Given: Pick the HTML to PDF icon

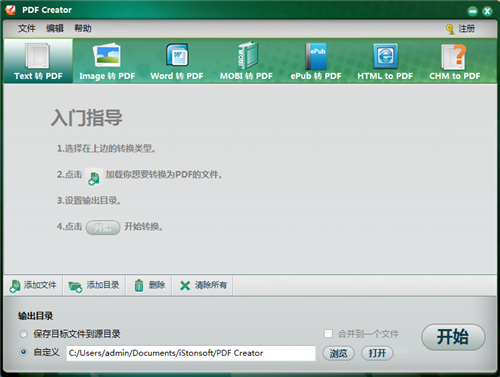Looking at the screenshot, I should 385,56.
